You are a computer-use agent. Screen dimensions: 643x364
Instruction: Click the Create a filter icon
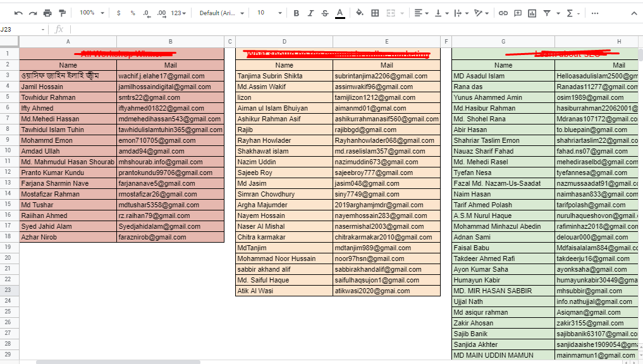click(547, 13)
